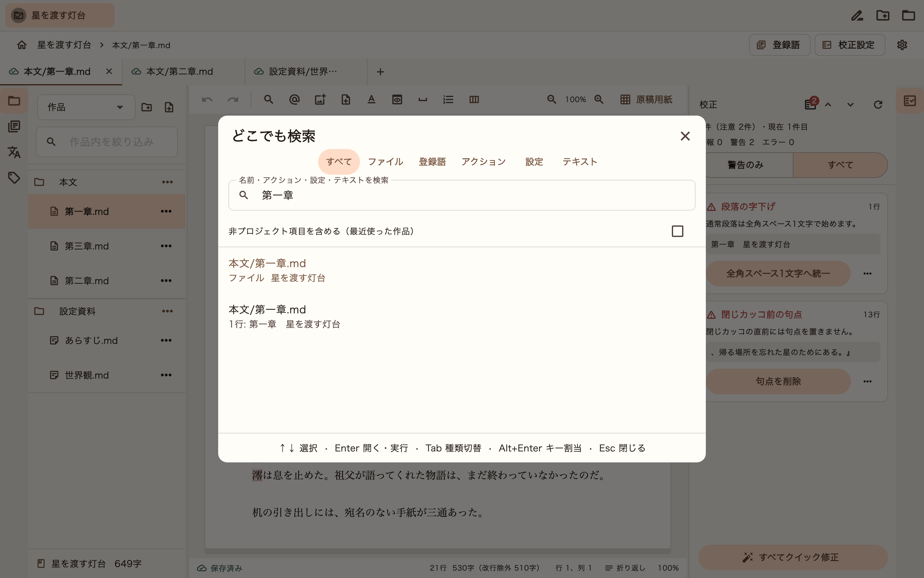
Task: Click the text underline A toolbar icon
Action: pos(371,100)
